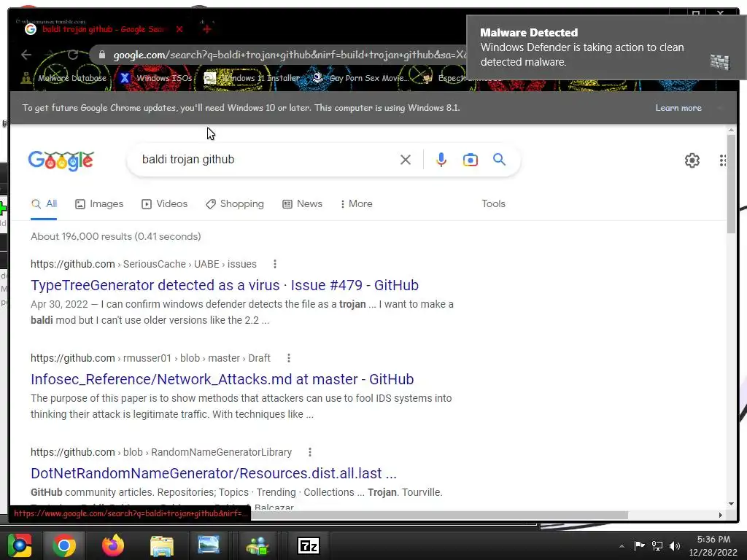The width and height of the screenshot is (747, 560).
Task: Open Action Center flag icon
Action: (639, 545)
